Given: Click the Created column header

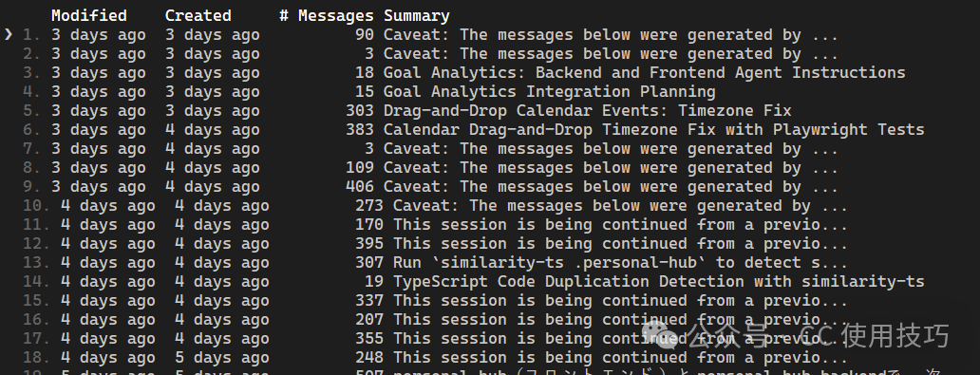Looking at the screenshot, I should 198,15.
